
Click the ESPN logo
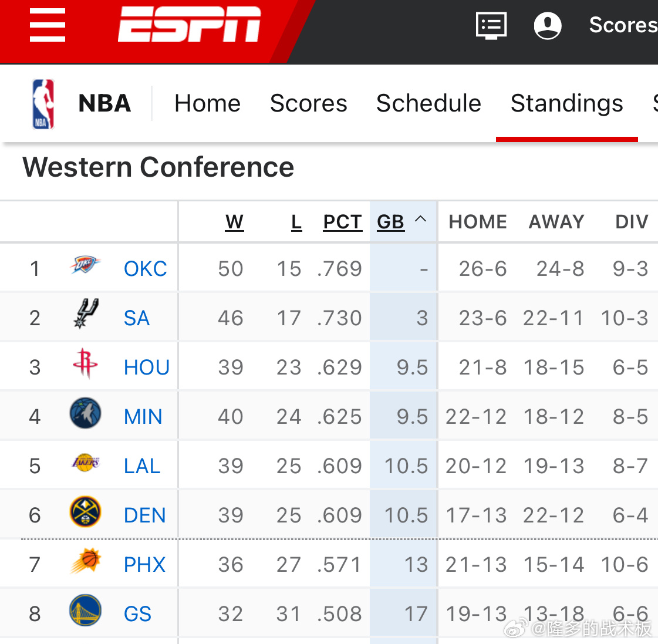click(189, 25)
